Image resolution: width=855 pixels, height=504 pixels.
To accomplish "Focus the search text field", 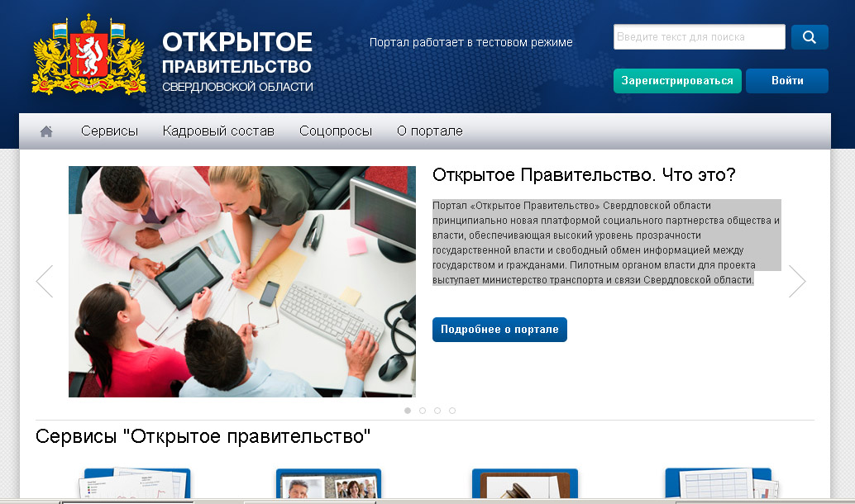I will pos(699,37).
